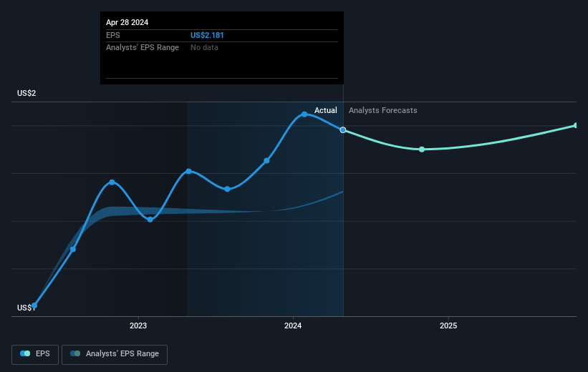Click the US$2 y-axis label
588x372 pixels.
coord(26,93)
